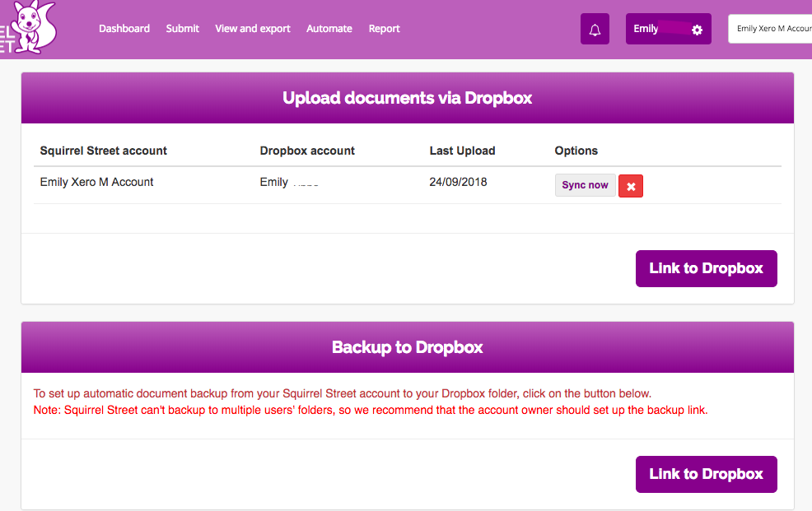
Task: Click the red Note about multiple users' folders
Action: point(371,410)
